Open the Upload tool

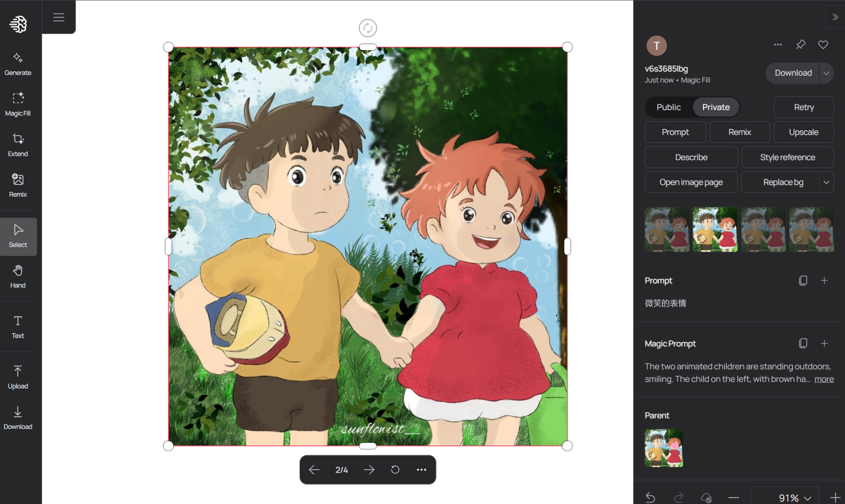[18, 377]
